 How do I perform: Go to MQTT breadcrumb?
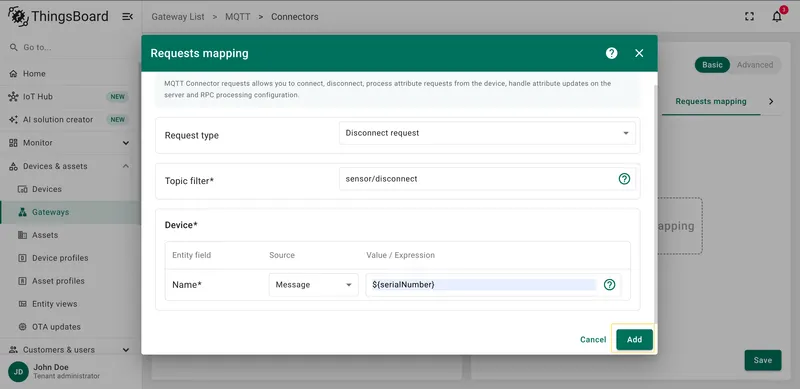[238, 16]
